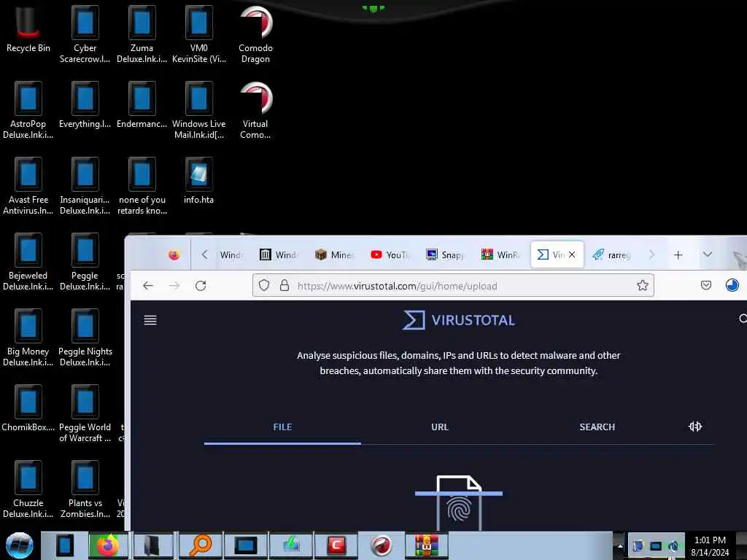
Task: Switch to the WinRAR tab
Action: (x=500, y=254)
